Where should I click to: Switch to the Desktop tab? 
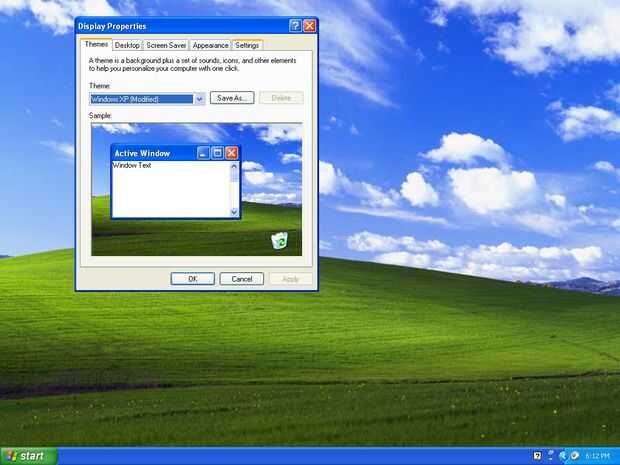pos(127,45)
